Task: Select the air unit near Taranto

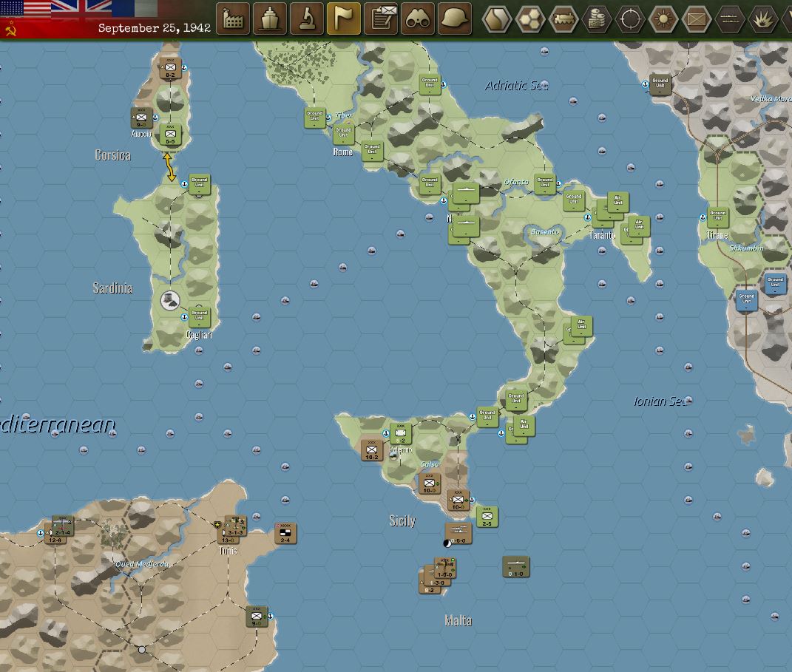Action: [x=617, y=202]
